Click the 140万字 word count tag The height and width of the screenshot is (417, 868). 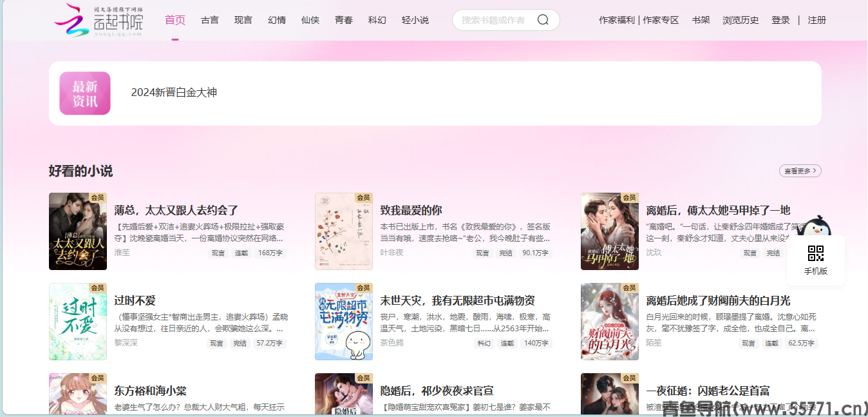tap(536, 344)
